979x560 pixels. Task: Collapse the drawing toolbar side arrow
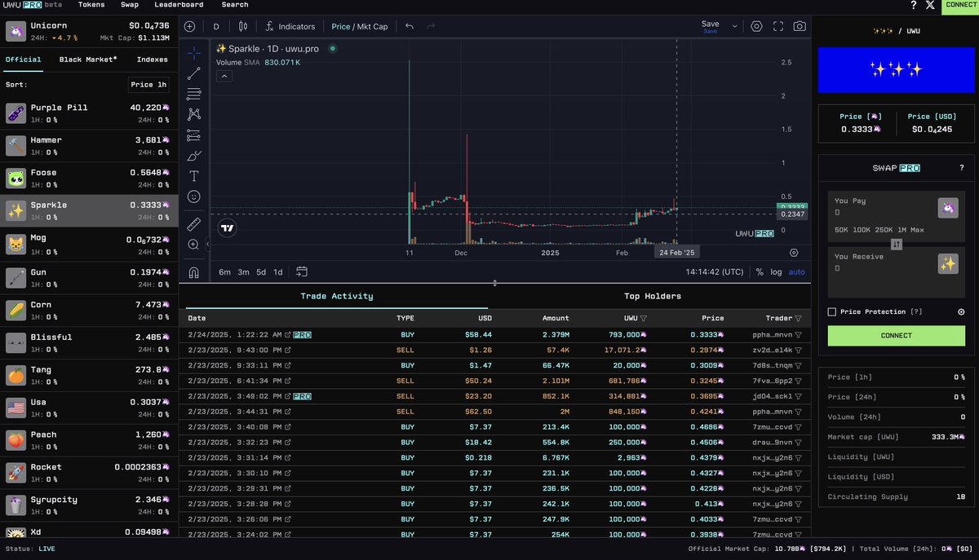(207, 244)
